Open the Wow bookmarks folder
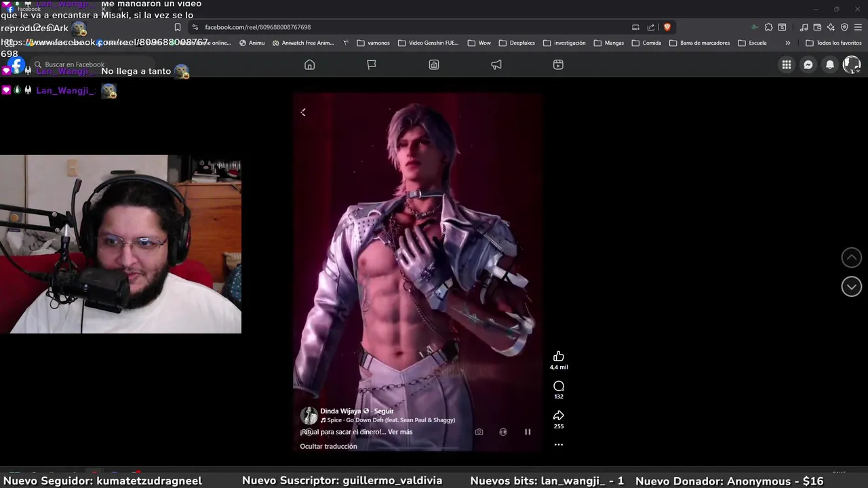868x488 pixels. (479, 43)
